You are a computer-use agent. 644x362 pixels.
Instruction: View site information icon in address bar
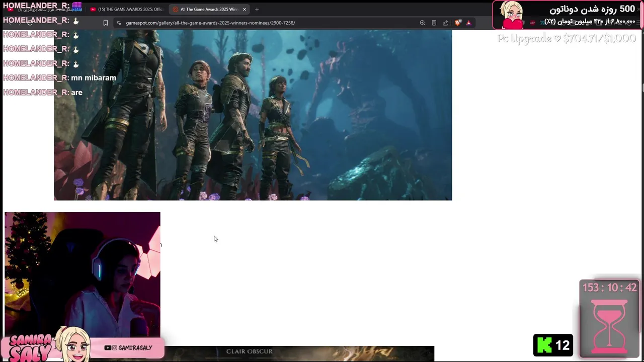point(119,23)
